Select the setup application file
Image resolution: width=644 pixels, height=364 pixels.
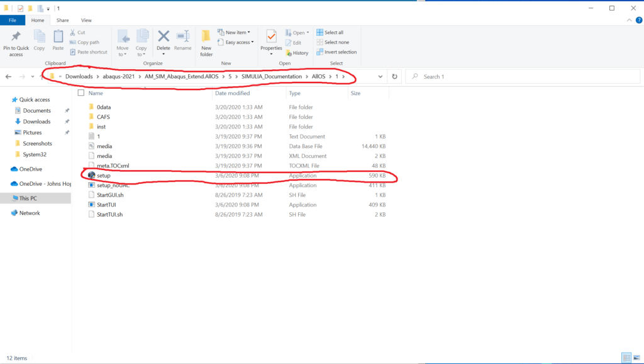[x=104, y=176]
